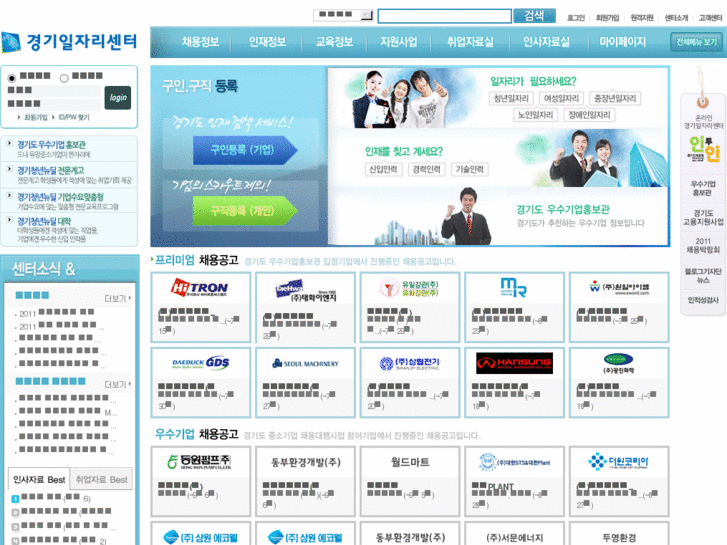Select the first login type radio button
The width and height of the screenshot is (727, 545).
(12, 78)
